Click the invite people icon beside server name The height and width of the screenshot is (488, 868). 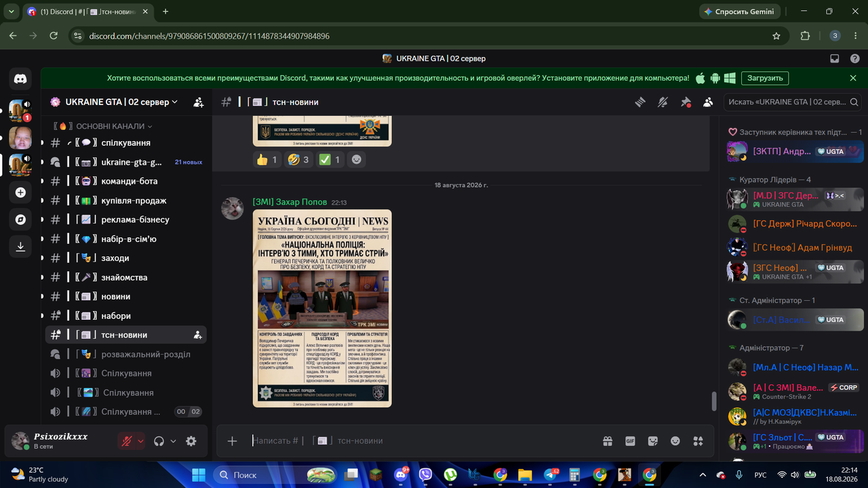tap(198, 102)
